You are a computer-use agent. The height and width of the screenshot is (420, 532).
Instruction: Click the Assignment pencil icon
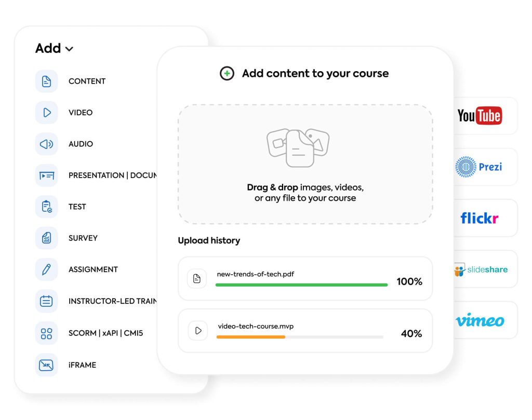[47, 270]
